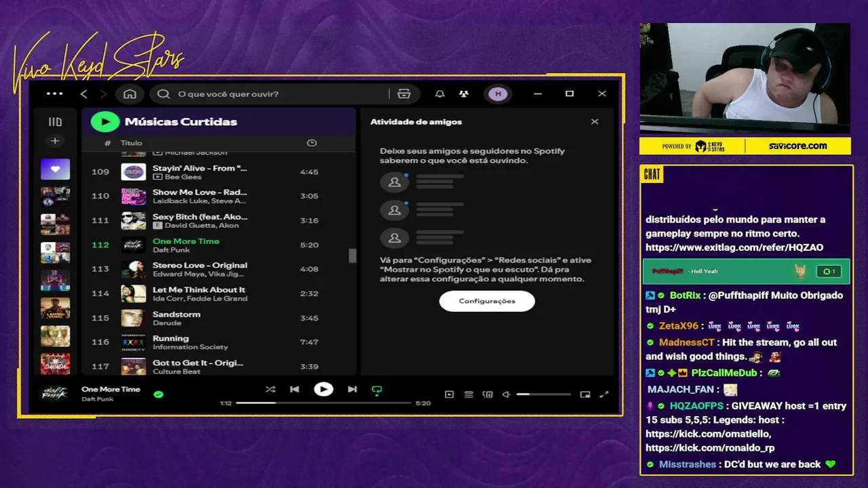Open the playback queue icon

[x=469, y=394]
